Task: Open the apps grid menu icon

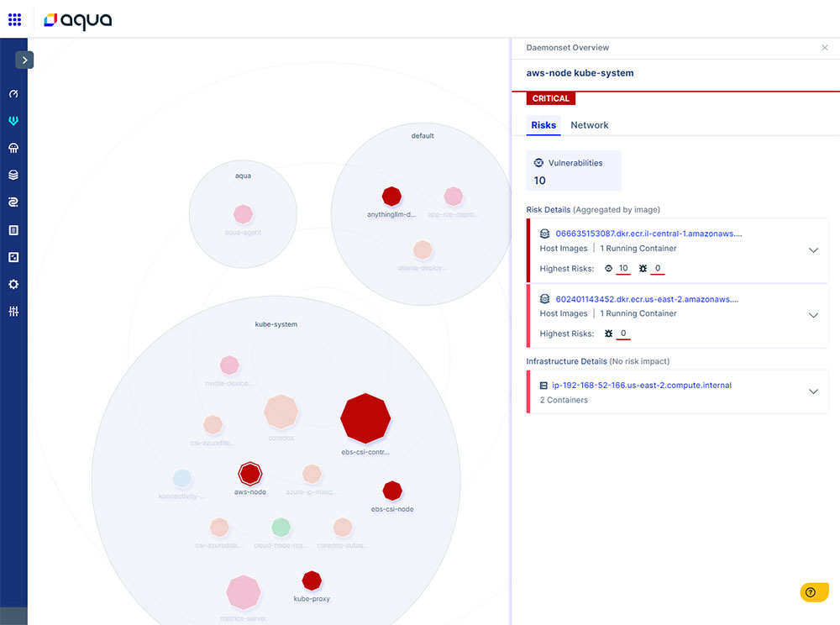Action: pyautogui.click(x=14, y=20)
